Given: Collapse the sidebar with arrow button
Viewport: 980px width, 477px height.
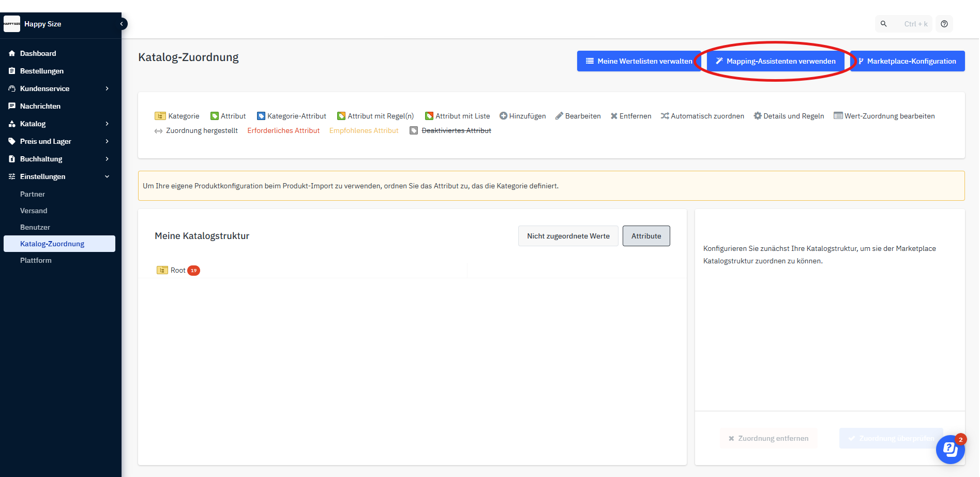Looking at the screenshot, I should [x=122, y=24].
